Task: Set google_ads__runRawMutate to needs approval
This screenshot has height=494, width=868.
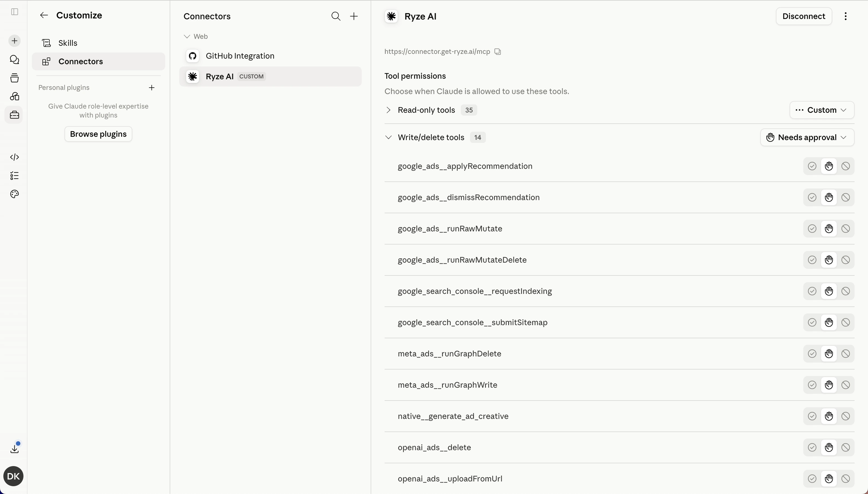Action: pos(829,229)
